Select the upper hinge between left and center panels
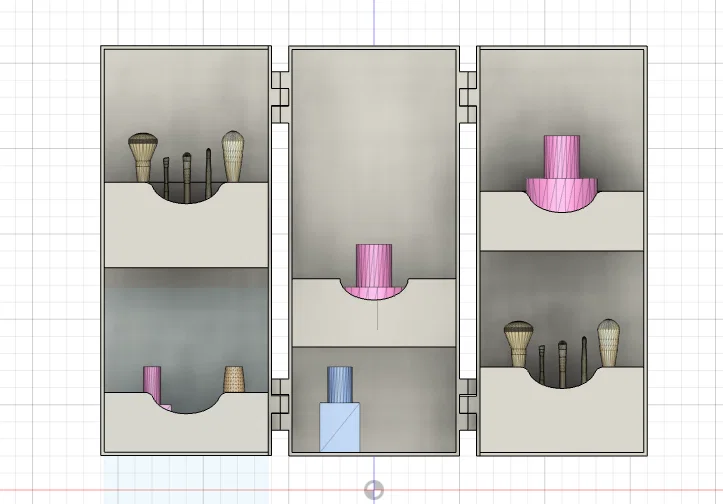The image size is (723, 504). click(280, 97)
